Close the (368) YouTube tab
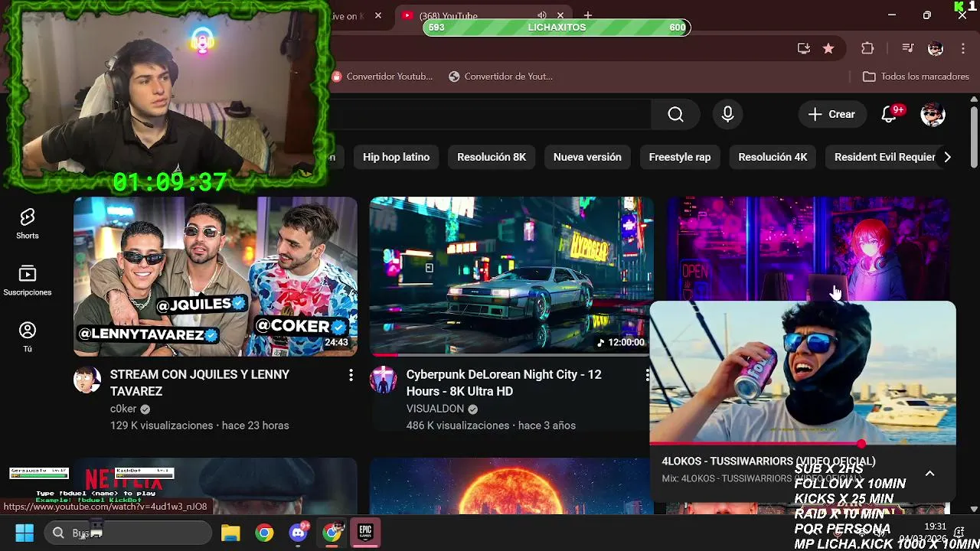This screenshot has height=551, width=980. pos(560,15)
